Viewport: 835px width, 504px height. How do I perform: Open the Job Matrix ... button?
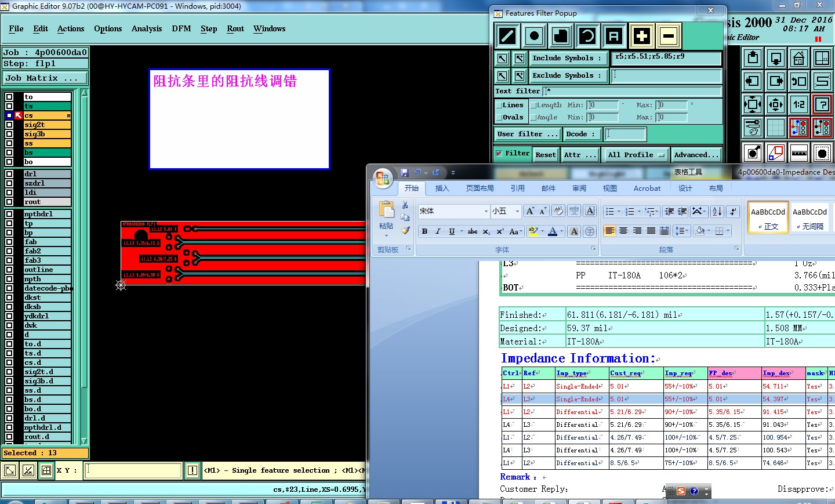tap(45, 78)
